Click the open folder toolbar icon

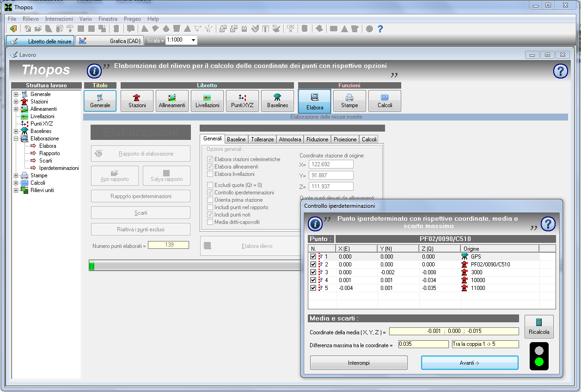pos(38,29)
